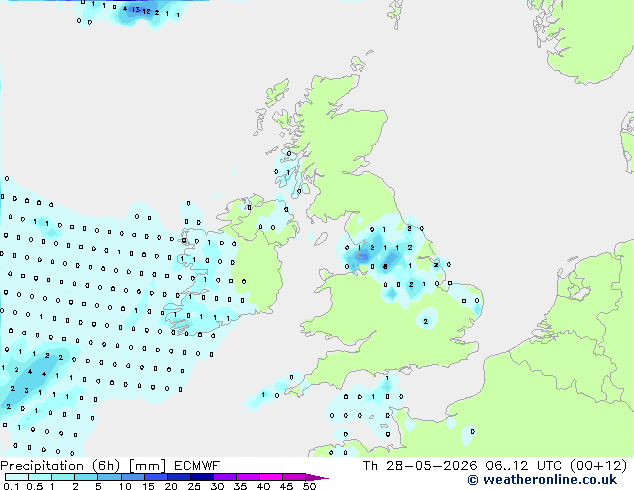Click the '40' legend scale label
The height and width of the screenshot is (490, 634).
263,486
